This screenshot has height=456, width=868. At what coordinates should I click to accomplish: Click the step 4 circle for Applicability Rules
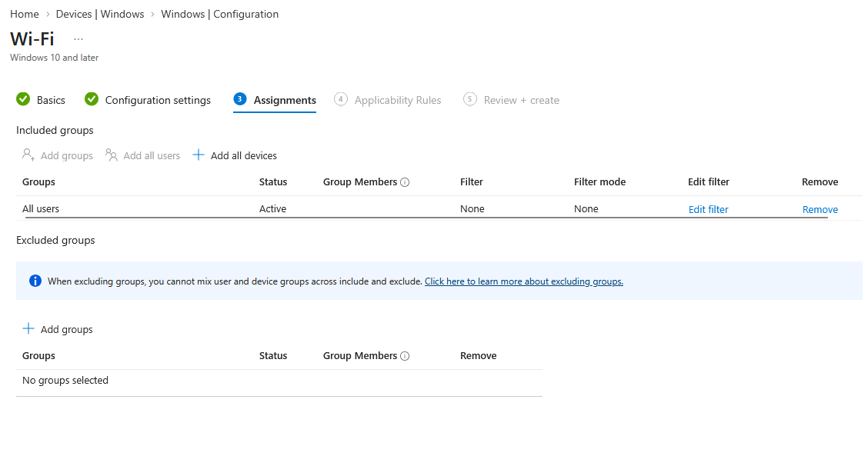[340, 99]
